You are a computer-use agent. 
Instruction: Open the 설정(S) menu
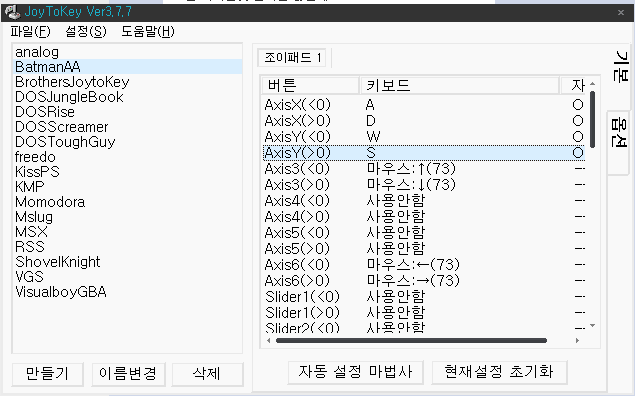(86, 32)
